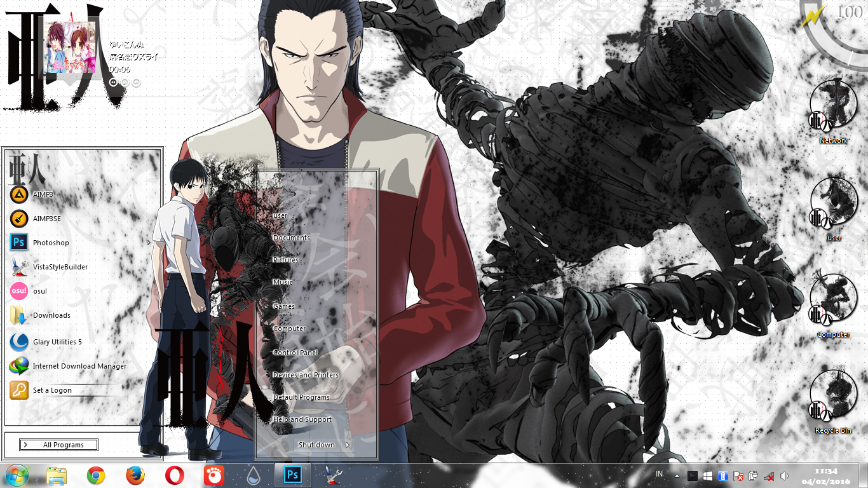Click the Windows Start orb
Viewport: 868px width, 488px height.
[17, 475]
